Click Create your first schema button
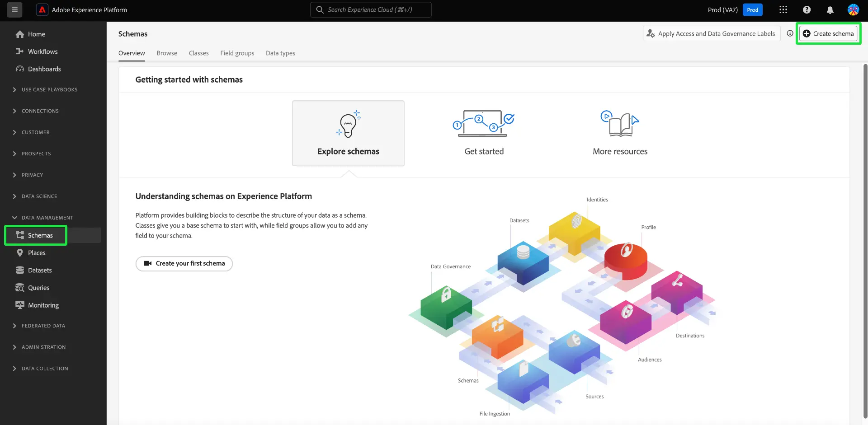 click(x=184, y=264)
